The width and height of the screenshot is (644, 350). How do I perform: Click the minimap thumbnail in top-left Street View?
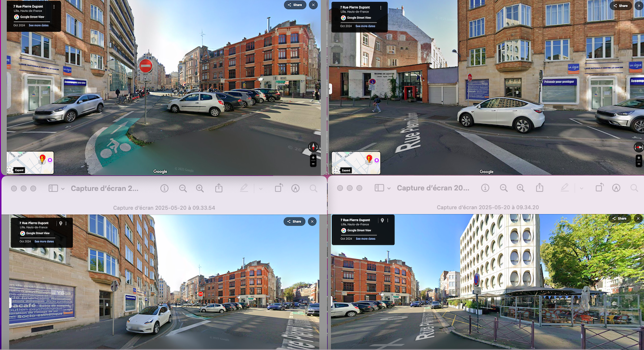[x=30, y=162]
